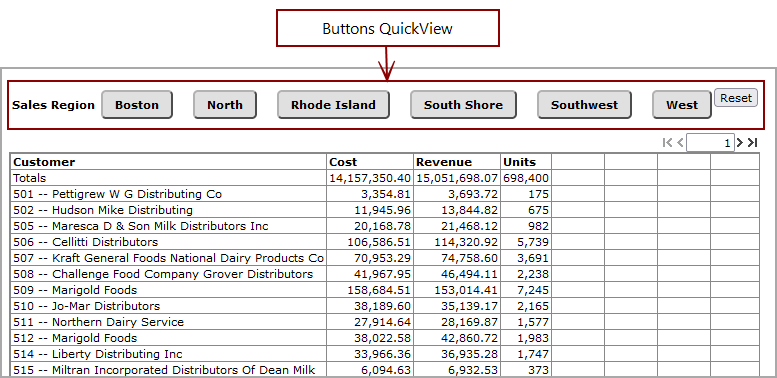Select the Rhode Island region button
777x378 pixels.
point(333,105)
